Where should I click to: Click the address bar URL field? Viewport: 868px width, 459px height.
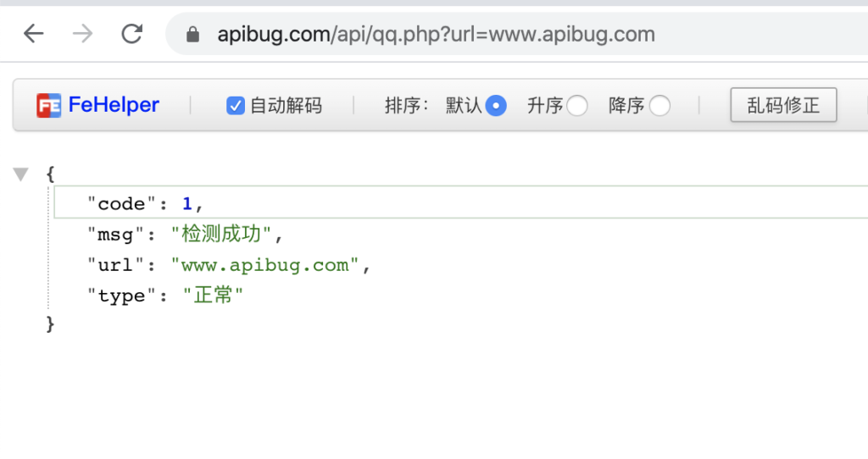(436, 35)
